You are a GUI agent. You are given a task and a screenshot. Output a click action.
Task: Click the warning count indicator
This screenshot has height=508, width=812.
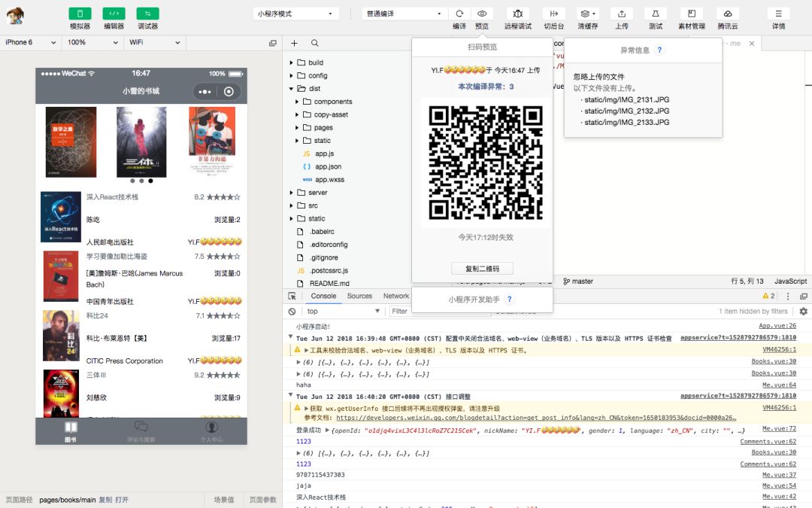[768, 296]
